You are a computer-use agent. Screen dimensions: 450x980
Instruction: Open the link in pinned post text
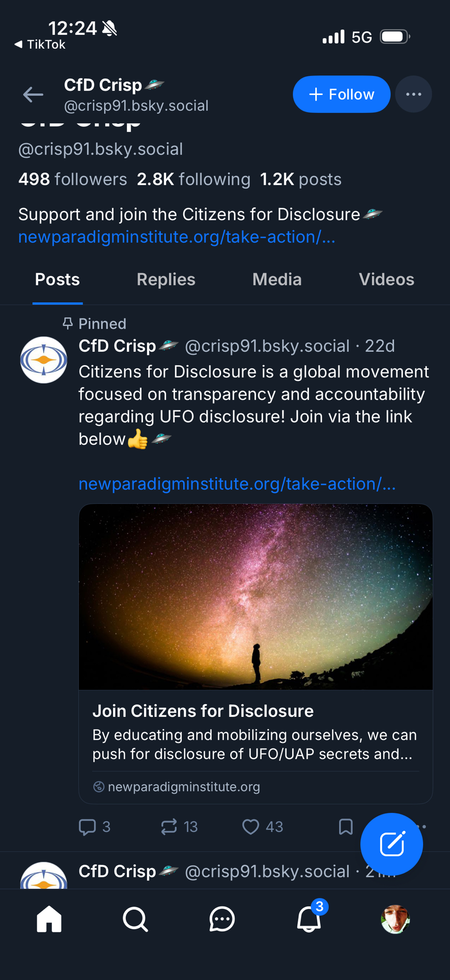coord(237,484)
